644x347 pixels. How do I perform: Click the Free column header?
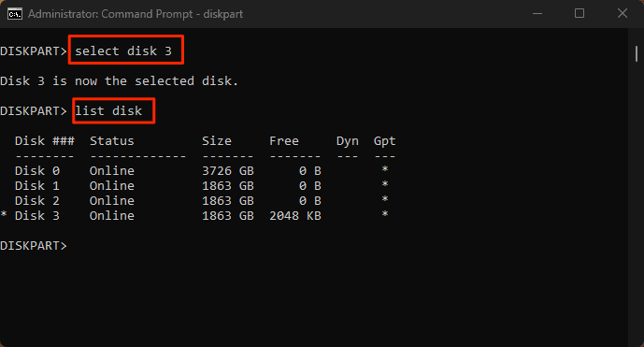coord(284,141)
